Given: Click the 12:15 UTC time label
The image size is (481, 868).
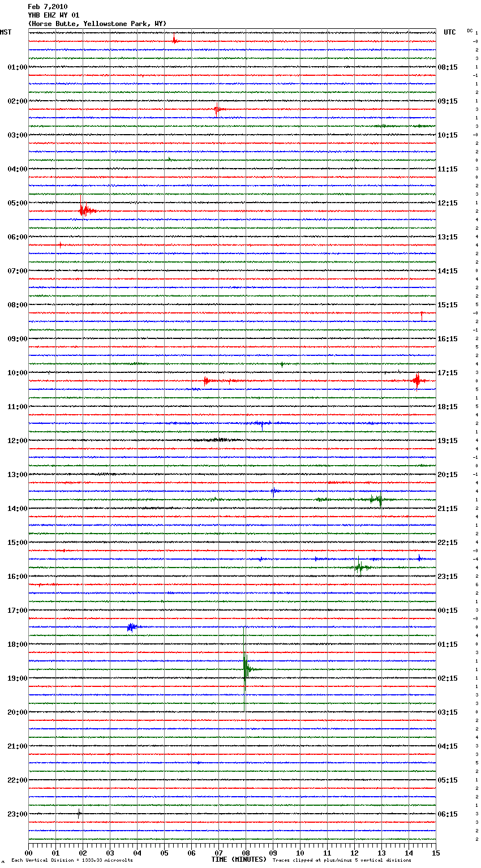Looking at the screenshot, I should pyautogui.click(x=448, y=203).
